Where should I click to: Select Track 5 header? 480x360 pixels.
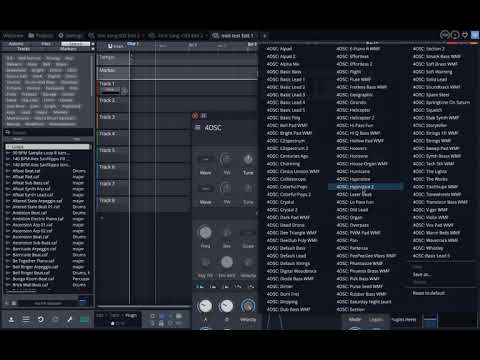coord(113,154)
